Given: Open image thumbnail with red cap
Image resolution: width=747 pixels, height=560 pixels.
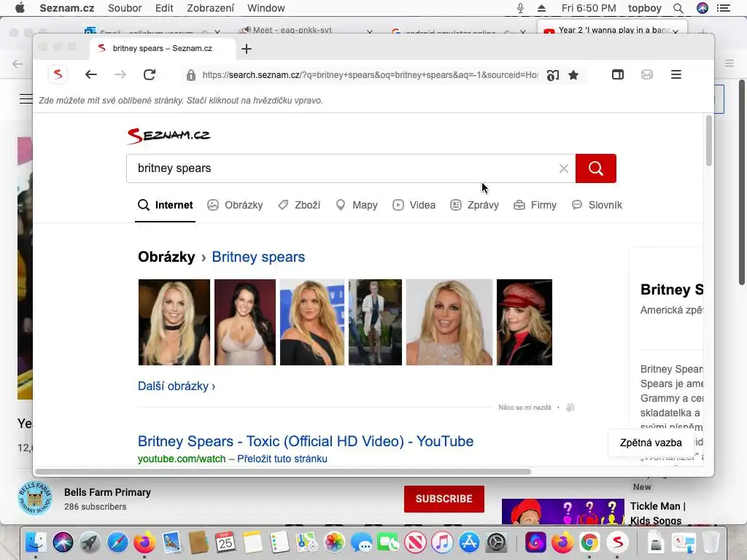Looking at the screenshot, I should click(x=525, y=322).
